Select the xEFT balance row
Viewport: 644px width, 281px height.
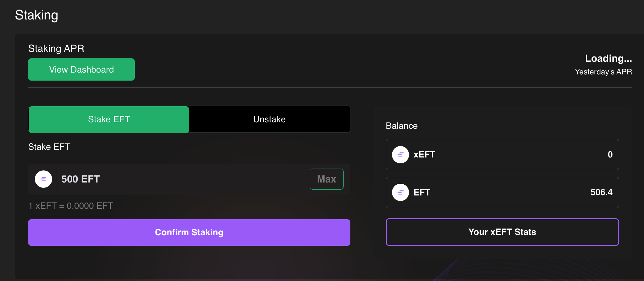[x=502, y=154]
